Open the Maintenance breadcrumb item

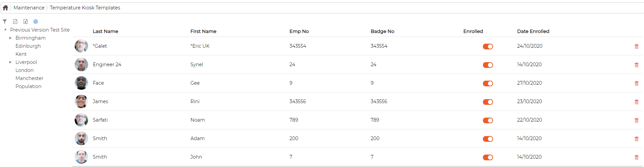29,8
